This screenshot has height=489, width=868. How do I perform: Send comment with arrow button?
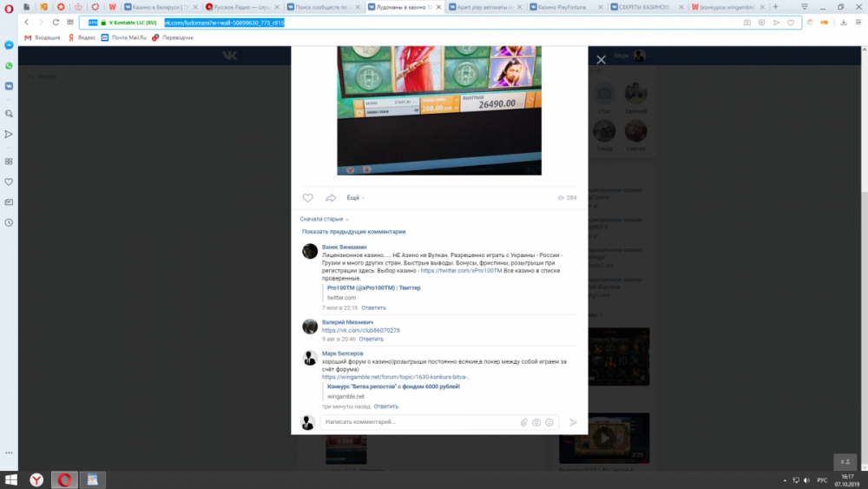[x=573, y=422]
